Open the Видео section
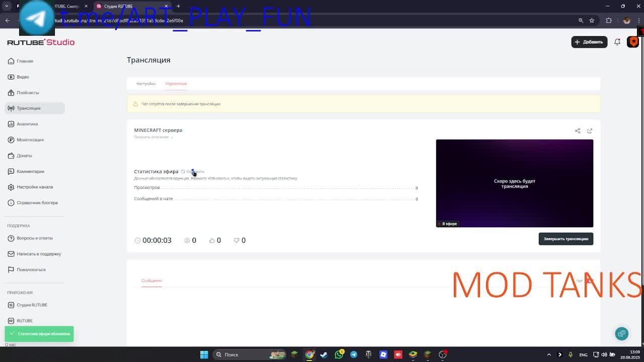644x362 pixels. pyautogui.click(x=19, y=77)
